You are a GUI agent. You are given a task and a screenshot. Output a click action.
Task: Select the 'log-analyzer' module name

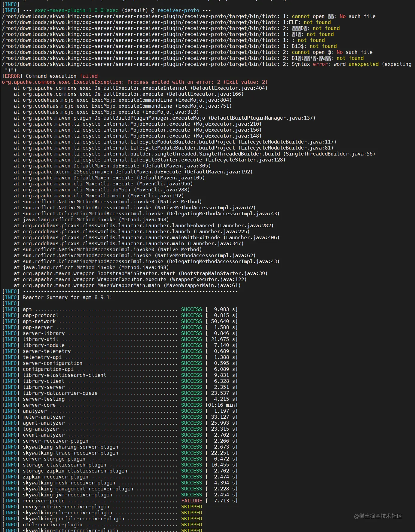[x=41, y=429]
